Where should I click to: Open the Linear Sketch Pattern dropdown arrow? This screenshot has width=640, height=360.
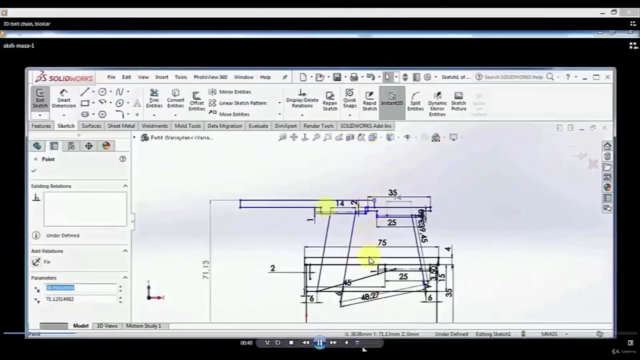pos(280,103)
